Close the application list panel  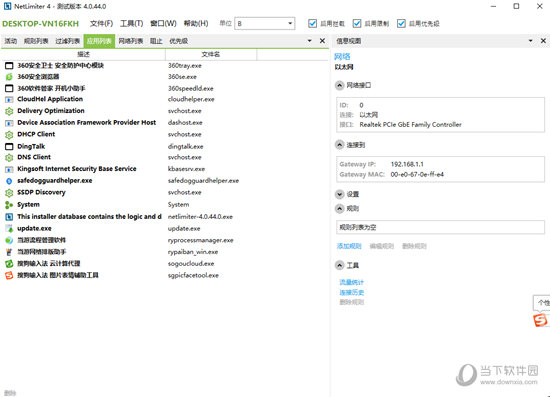pyautogui.click(x=322, y=41)
